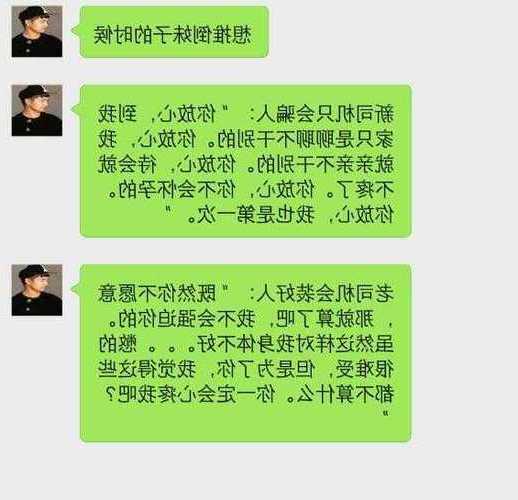Image resolution: width=518 pixels, height=500 pixels.
Task: Click the first line of the 老司机 message
Action: pos(246,293)
